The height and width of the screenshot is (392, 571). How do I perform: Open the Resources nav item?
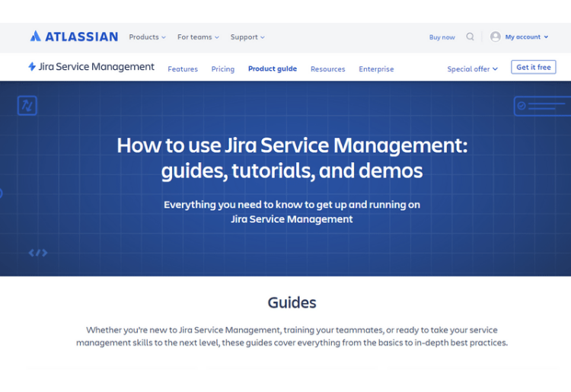328,69
